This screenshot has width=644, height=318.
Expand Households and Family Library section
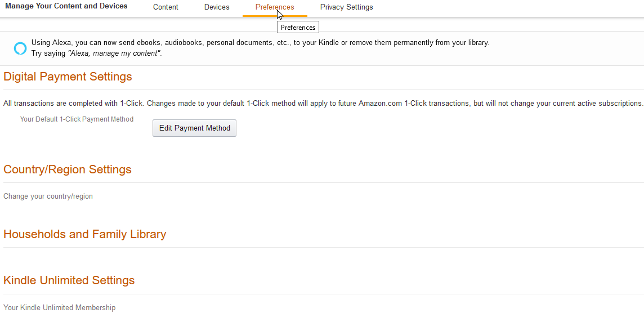[x=84, y=235]
